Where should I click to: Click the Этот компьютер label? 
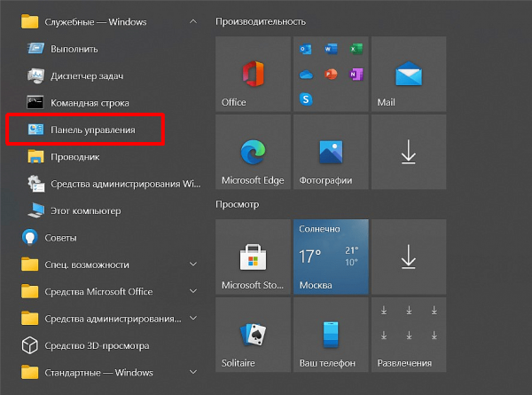pyautogui.click(x=85, y=211)
